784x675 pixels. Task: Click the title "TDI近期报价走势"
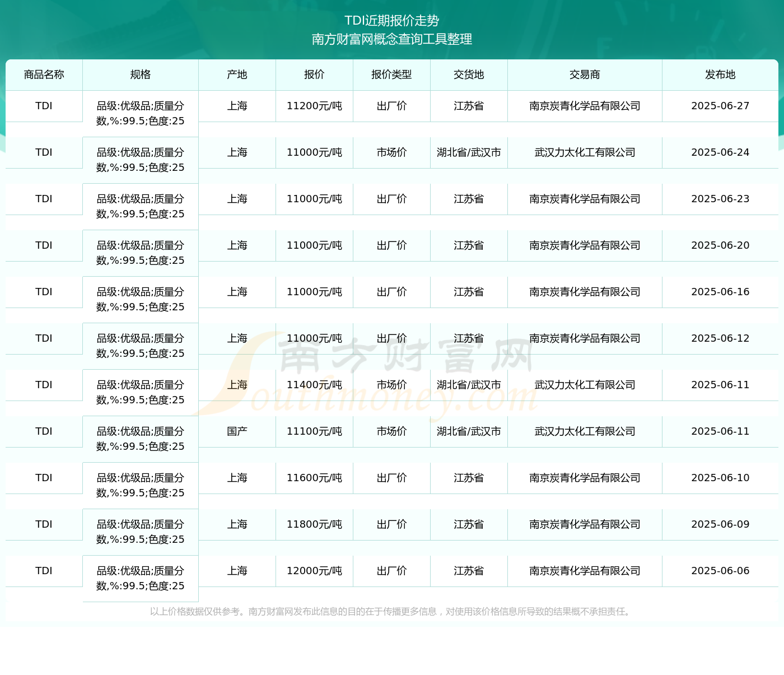[392, 21]
